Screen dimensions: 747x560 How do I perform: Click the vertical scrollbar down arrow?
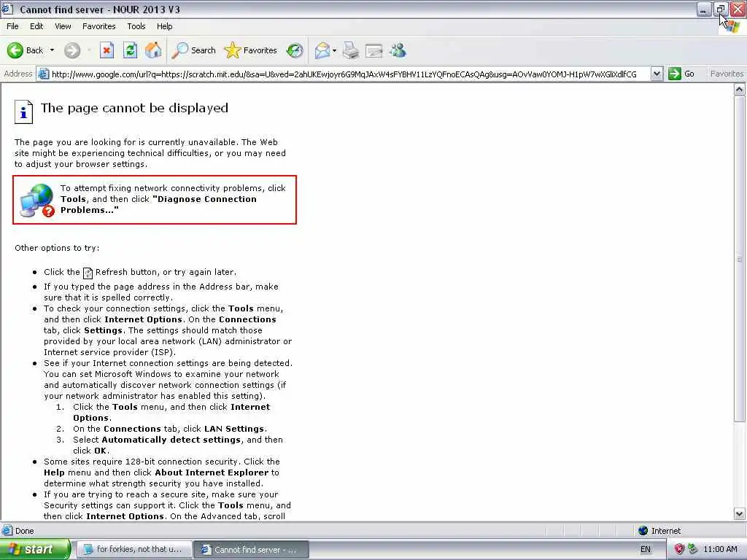tap(740, 514)
